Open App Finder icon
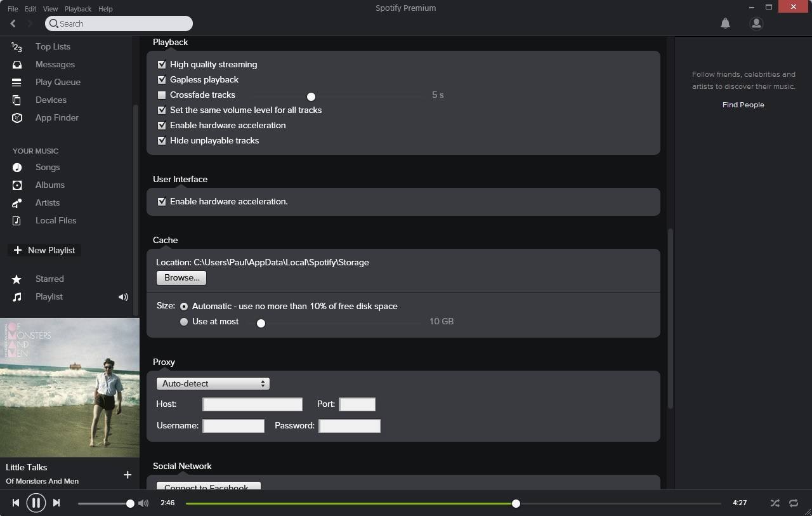Viewport: 812px width, 516px height. pyautogui.click(x=17, y=118)
